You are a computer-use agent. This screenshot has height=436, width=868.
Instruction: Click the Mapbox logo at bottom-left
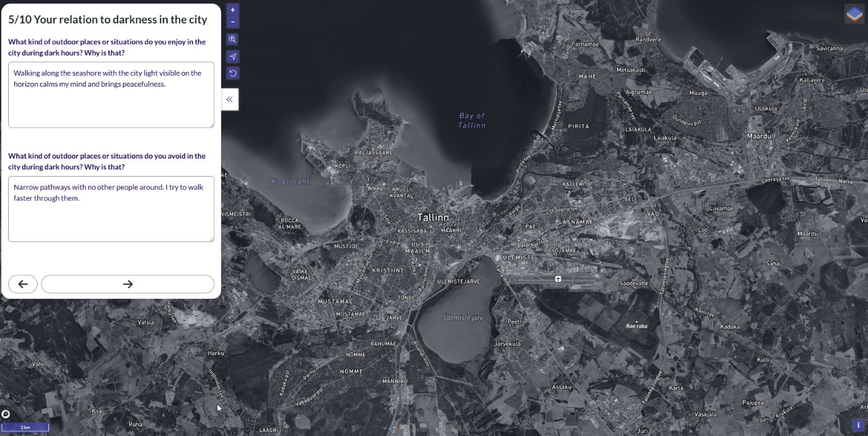(5, 414)
